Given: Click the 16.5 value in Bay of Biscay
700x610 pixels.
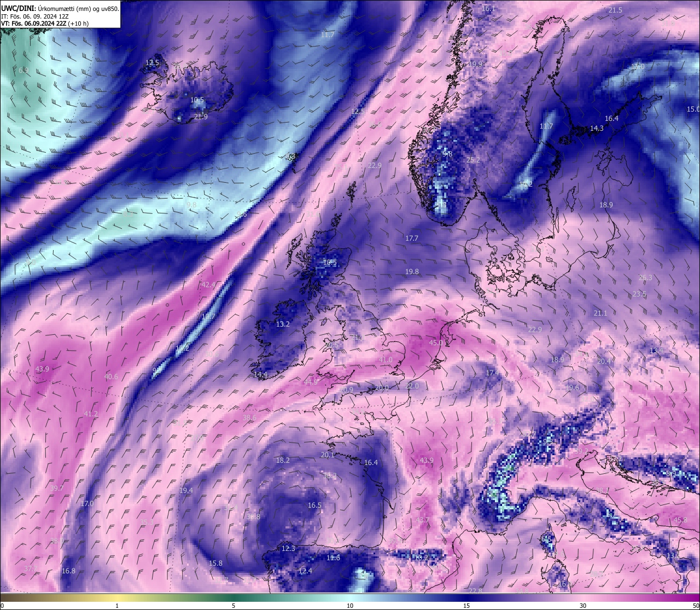Looking at the screenshot, I should [x=314, y=505].
